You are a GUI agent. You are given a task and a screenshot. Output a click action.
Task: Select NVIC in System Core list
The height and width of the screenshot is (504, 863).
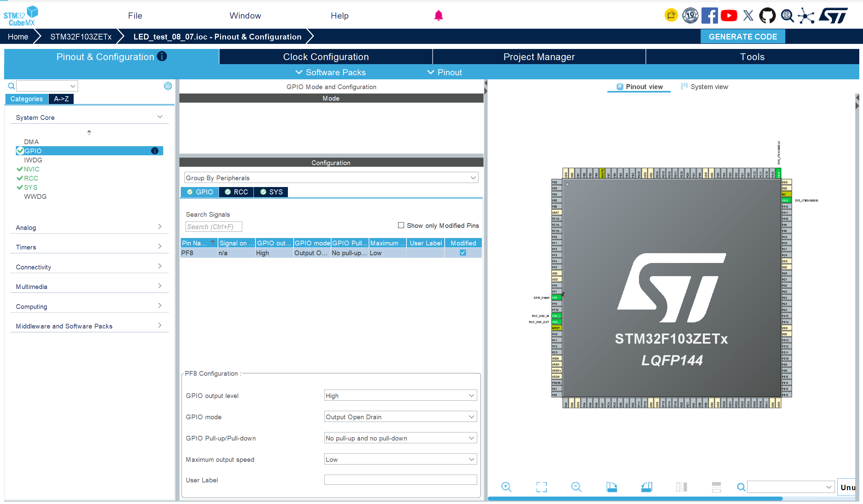[x=31, y=169]
